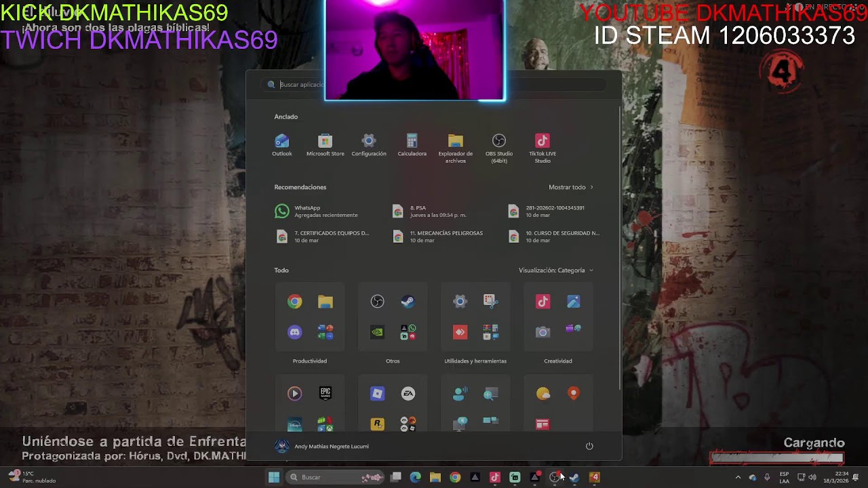Open Snipping Tool in Utilidades category
This screenshot has width=868, height=488.
(x=490, y=302)
